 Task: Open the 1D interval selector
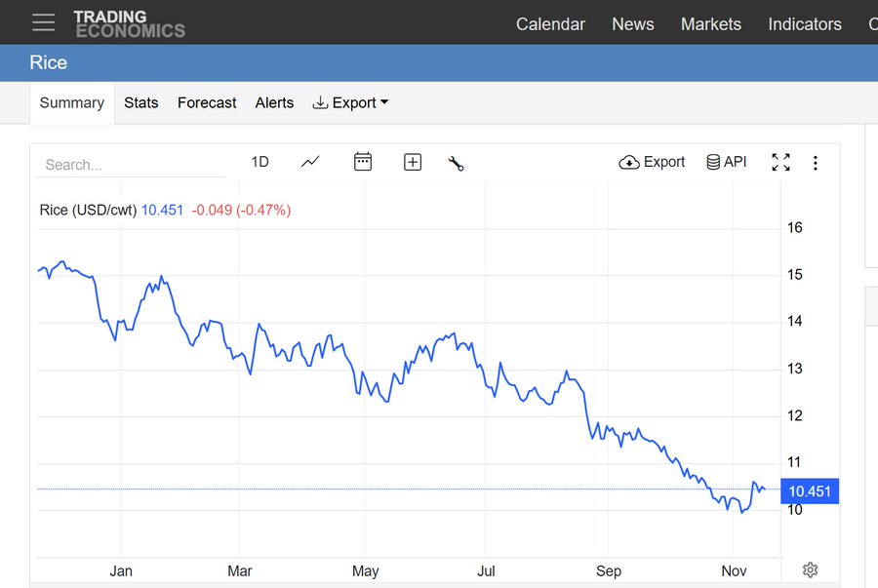259,162
